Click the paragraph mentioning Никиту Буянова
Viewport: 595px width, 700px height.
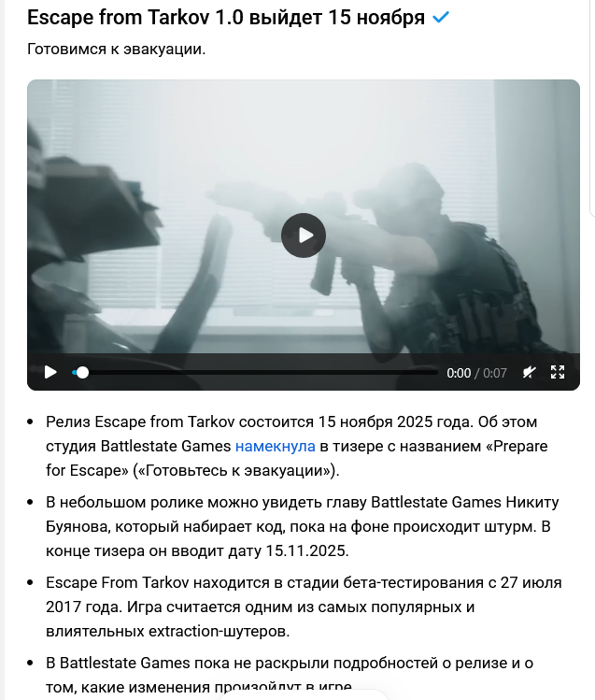pyautogui.click(x=302, y=526)
